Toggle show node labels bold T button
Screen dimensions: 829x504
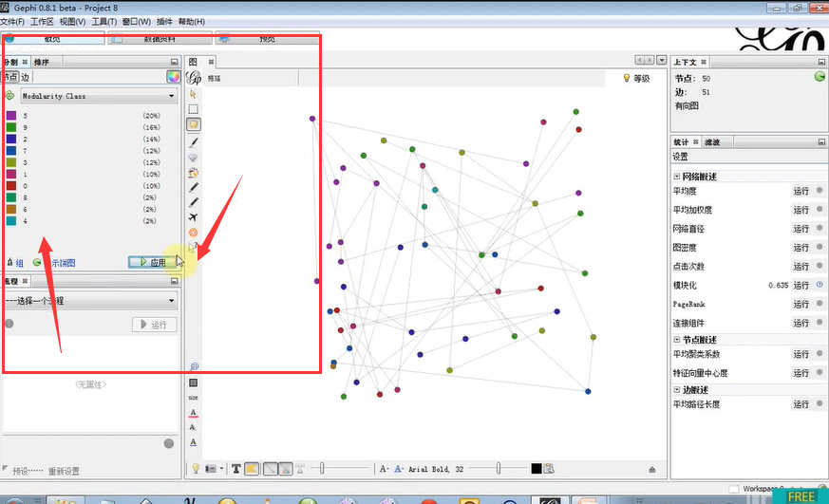point(236,469)
